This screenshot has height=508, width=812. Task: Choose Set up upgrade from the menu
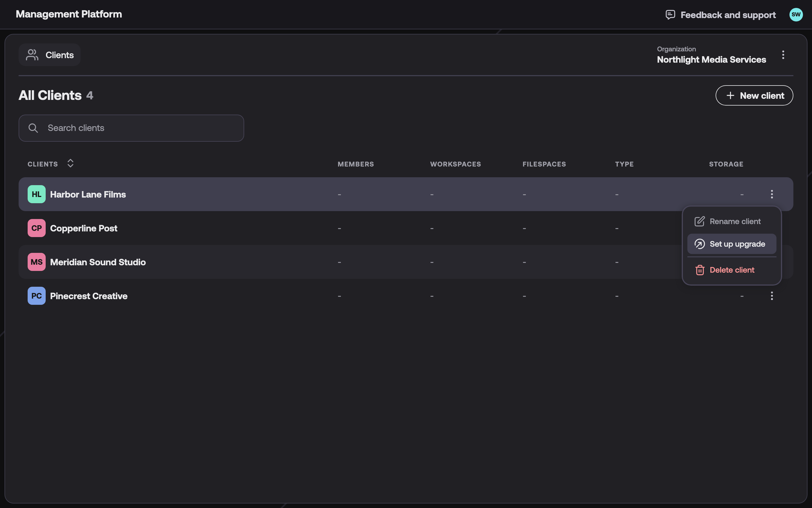coord(731,244)
